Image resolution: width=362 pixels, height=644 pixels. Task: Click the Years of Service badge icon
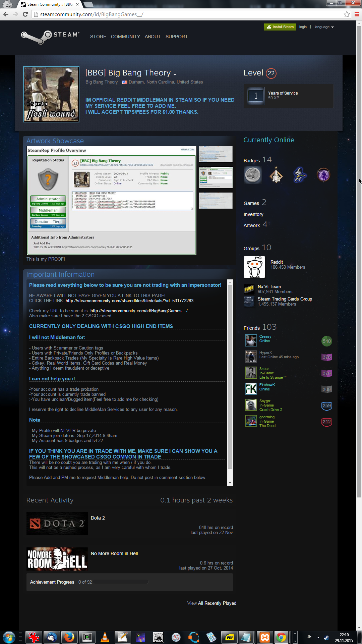click(x=255, y=96)
